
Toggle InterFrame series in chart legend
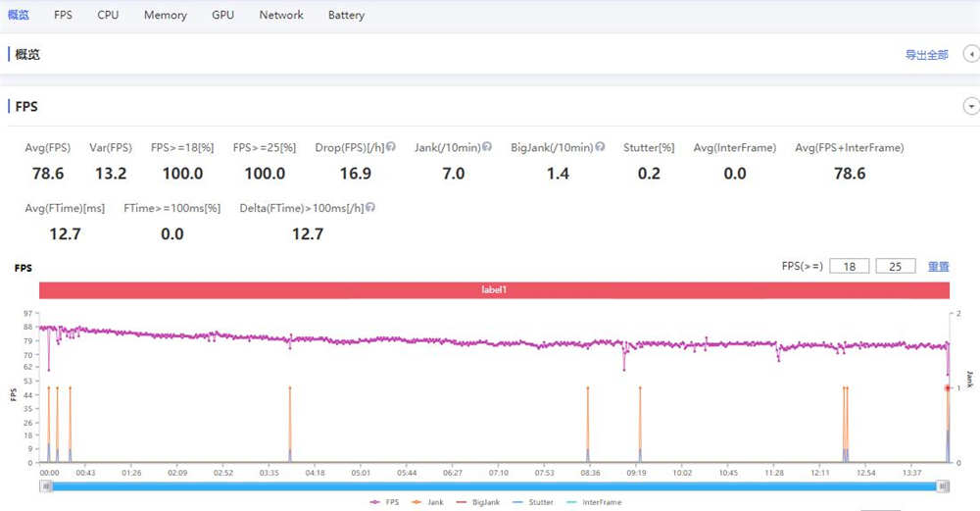point(594,502)
